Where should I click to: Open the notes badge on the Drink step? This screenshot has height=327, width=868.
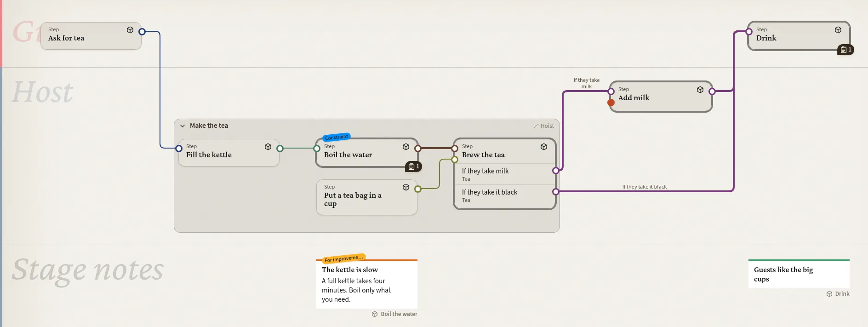(846, 50)
